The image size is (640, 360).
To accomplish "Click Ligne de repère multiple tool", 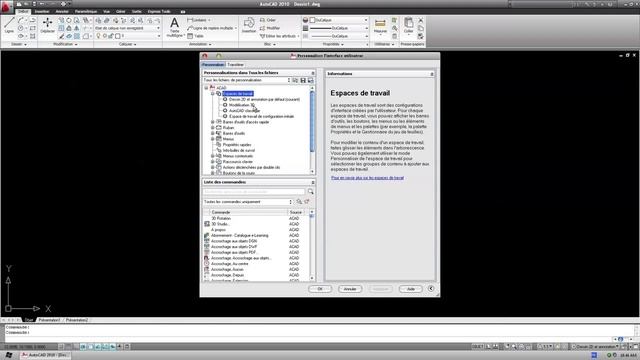I will tap(211, 28).
